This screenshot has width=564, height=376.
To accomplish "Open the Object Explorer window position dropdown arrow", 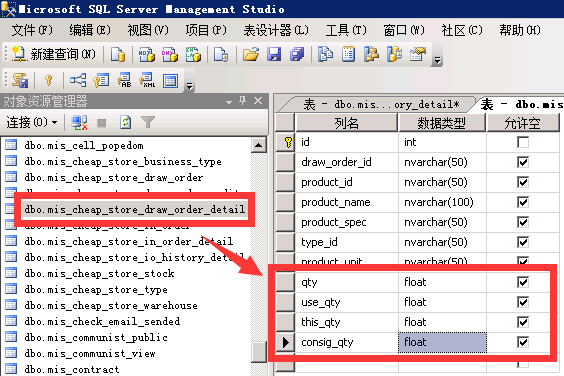I will tap(229, 102).
